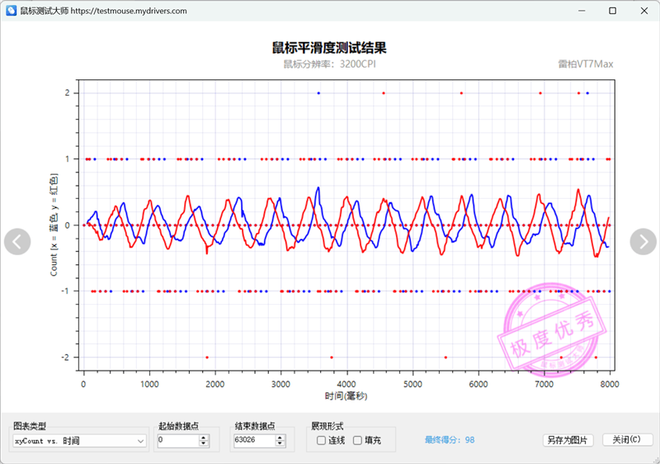
Task: Click the next image arrow on right
Action: (643, 241)
